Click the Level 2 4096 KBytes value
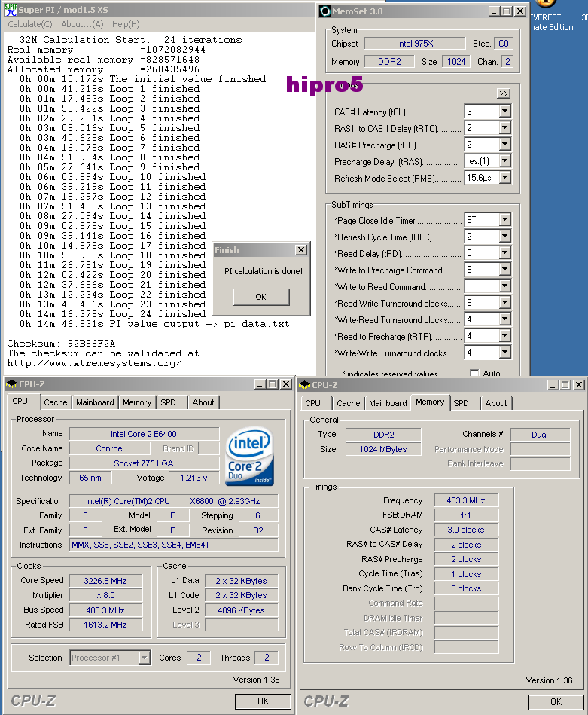The height and width of the screenshot is (715, 588). tap(241, 610)
